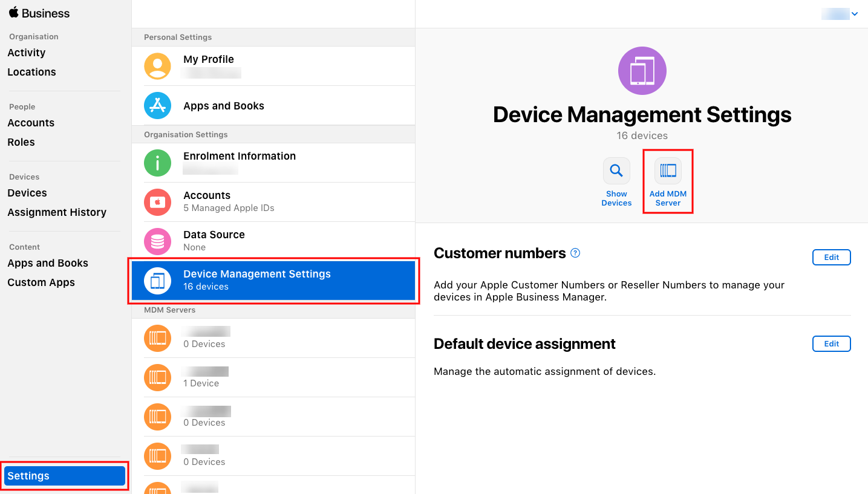The image size is (868, 494).
Task: Select Settings at the sidebar bottom
Action: point(65,476)
